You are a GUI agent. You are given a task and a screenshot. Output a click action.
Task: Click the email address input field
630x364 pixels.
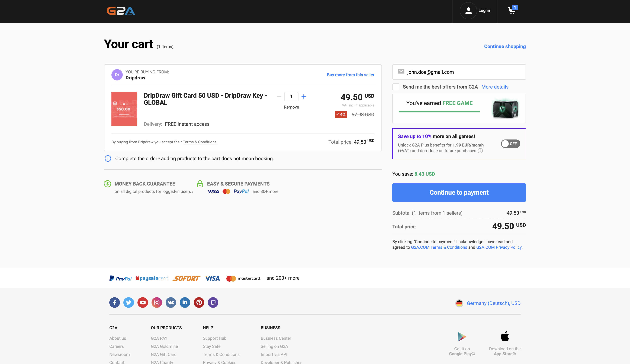pyautogui.click(x=459, y=72)
